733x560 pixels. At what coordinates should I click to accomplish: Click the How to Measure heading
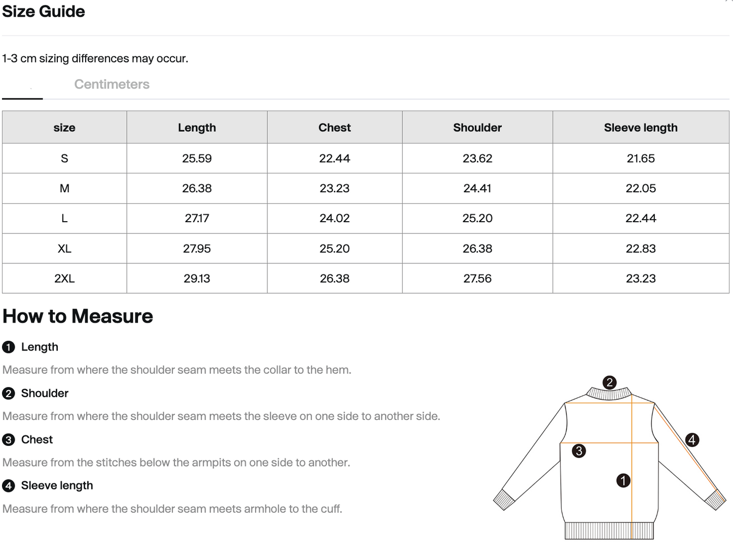(78, 316)
